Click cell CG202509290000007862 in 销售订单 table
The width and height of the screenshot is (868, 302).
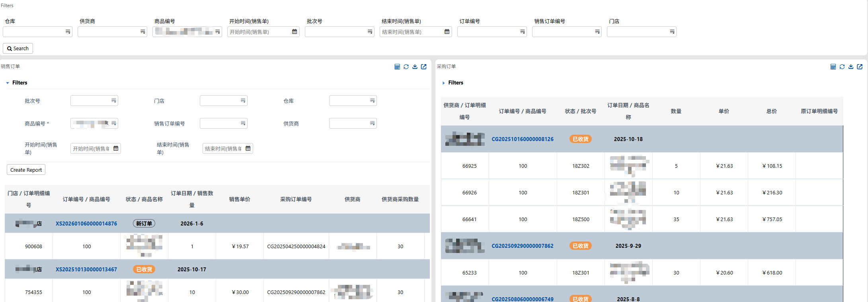point(296,292)
